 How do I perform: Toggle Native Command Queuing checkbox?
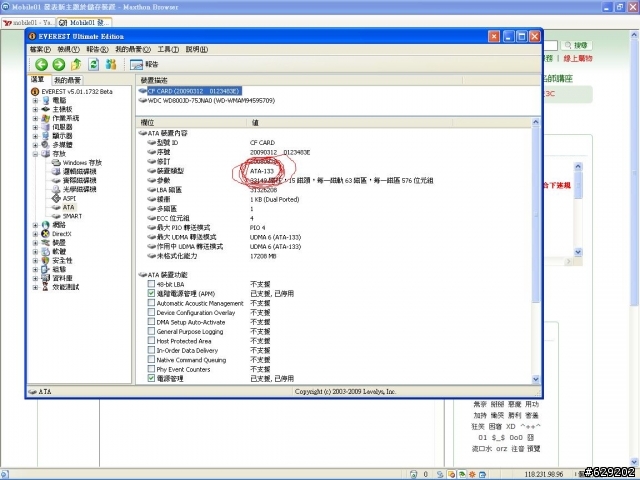pos(151,360)
